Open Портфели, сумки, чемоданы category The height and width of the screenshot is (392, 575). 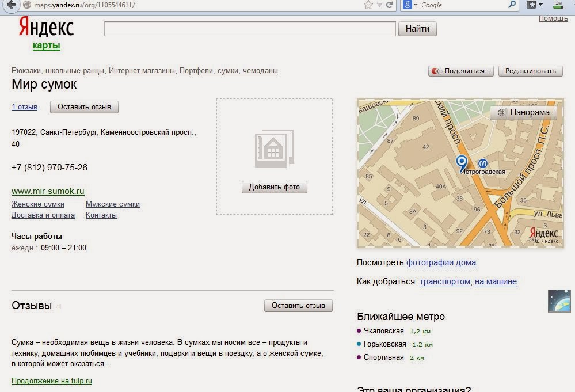pyautogui.click(x=229, y=70)
